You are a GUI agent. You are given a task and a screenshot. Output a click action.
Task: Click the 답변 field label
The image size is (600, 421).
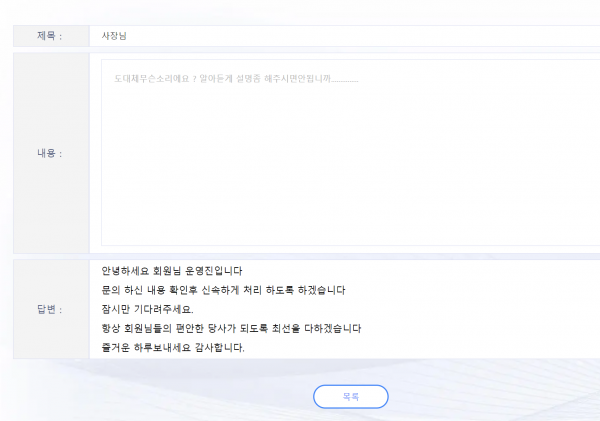point(50,309)
